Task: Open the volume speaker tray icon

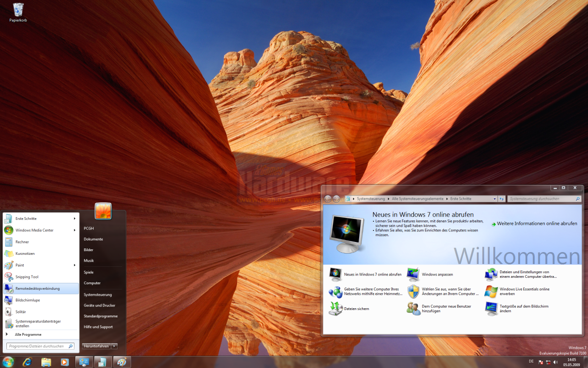Action: pyautogui.click(x=555, y=362)
